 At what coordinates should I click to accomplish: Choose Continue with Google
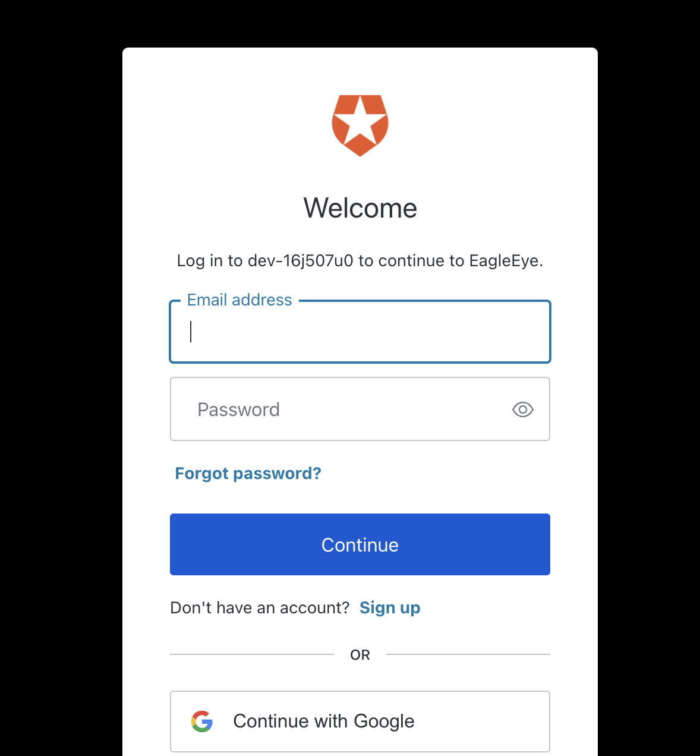360,722
